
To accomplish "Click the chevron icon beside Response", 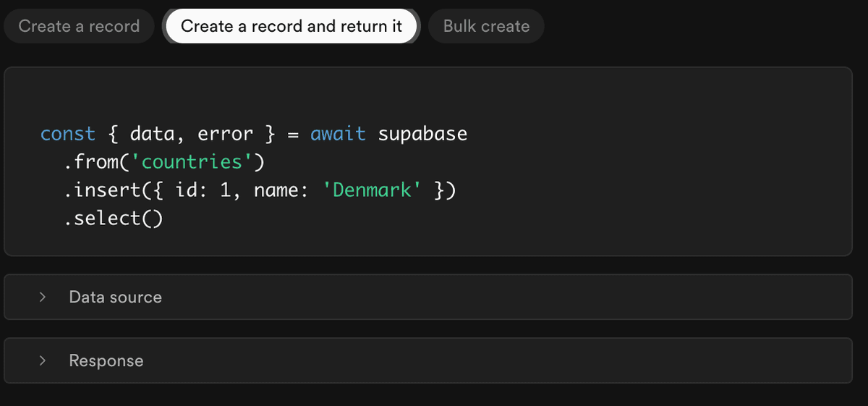I will point(43,360).
